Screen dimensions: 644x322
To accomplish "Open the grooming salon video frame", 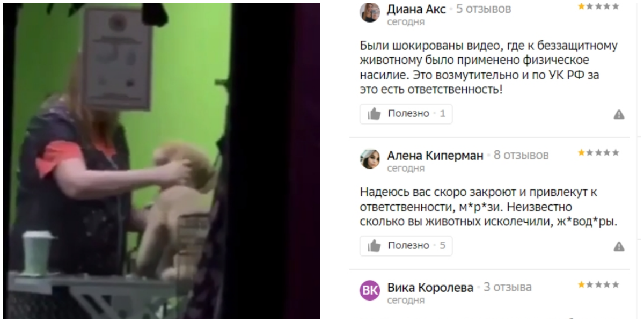I will (x=162, y=161).
